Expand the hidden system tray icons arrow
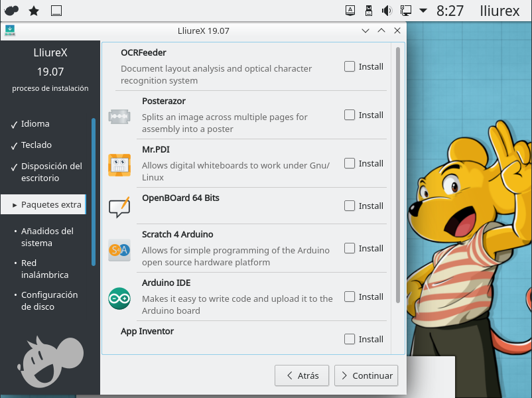Viewport: 532px width, 398px height. [423, 11]
